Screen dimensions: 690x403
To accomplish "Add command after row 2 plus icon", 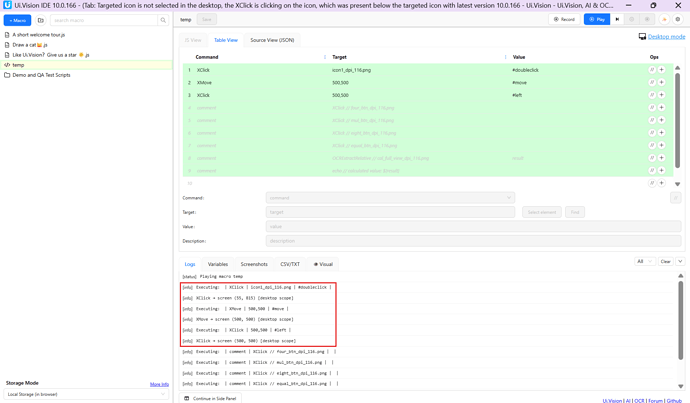I will 661,82.
